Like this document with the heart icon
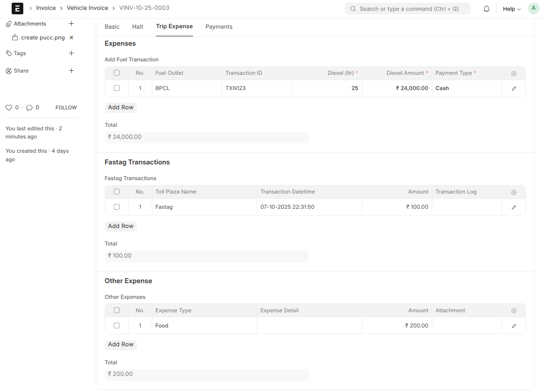Image resolution: width=545 pixels, height=392 pixels. click(9, 108)
